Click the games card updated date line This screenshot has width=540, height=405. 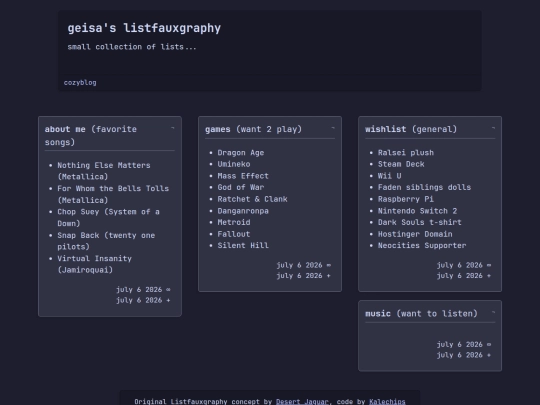(x=303, y=265)
